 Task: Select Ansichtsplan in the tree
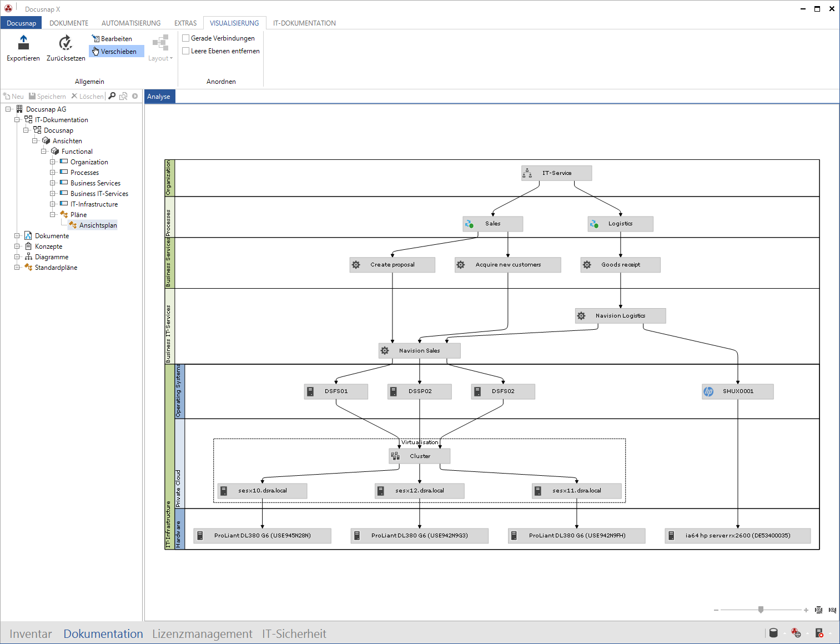pyautogui.click(x=98, y=225)
